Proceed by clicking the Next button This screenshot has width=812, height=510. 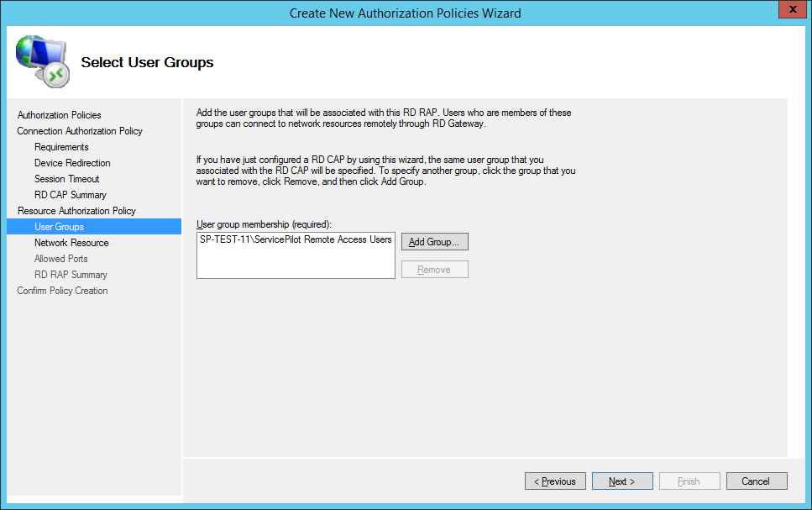622,481
